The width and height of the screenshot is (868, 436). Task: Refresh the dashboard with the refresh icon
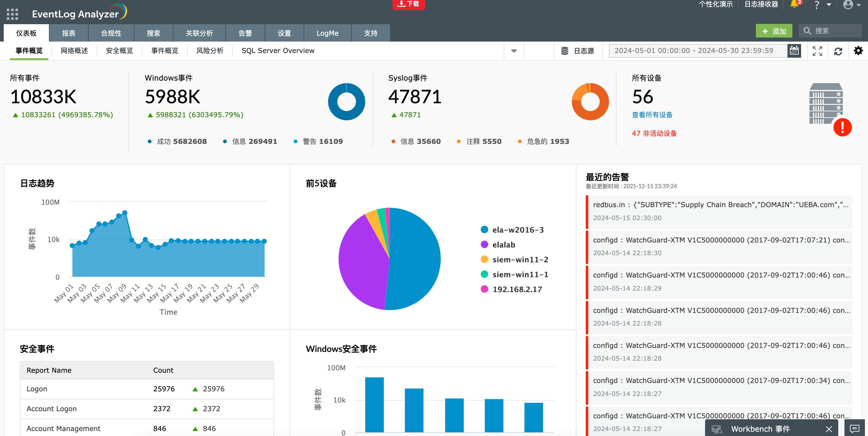[x=839, y=51]
